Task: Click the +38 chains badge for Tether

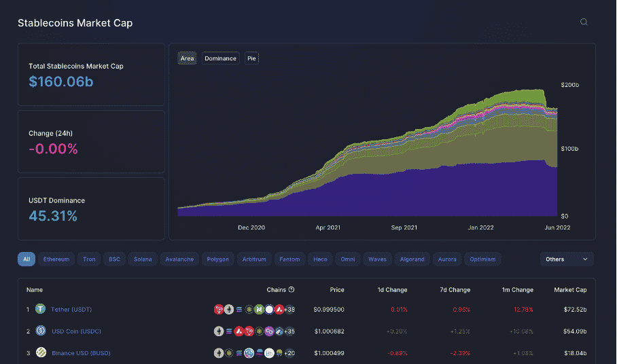Action: [289, 310]
